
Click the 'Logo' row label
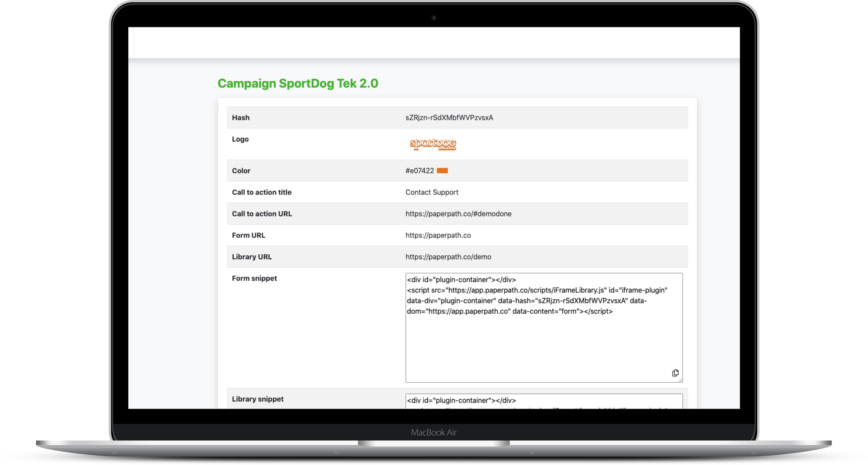coord(240,139)
